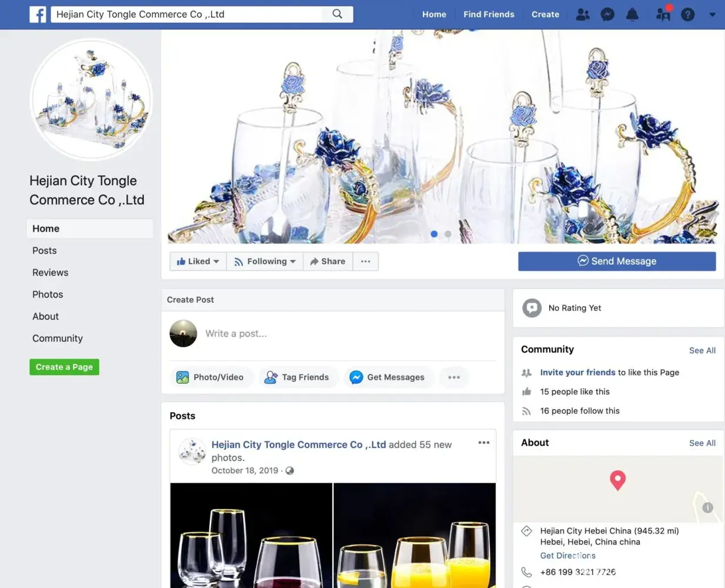Viewport: 725px width, 588px height.
Task: Click Create in the top navigation
Action: pyautogui.click(x=545, y=14)
